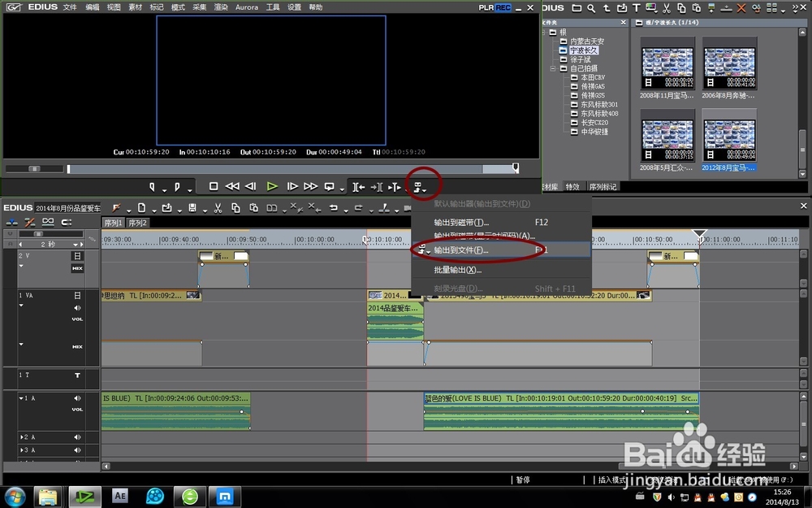
Task: Select the scissors cut icon in timeline toolbar
Action: click(218, 209)
